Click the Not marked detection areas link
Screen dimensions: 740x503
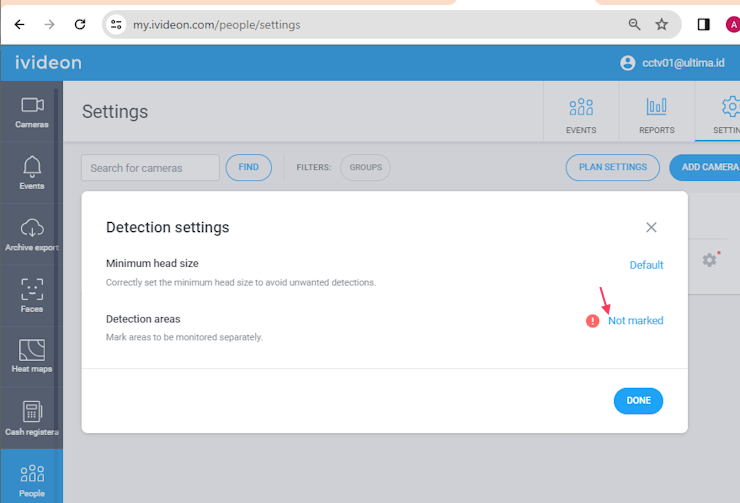(x=635, y=321)
